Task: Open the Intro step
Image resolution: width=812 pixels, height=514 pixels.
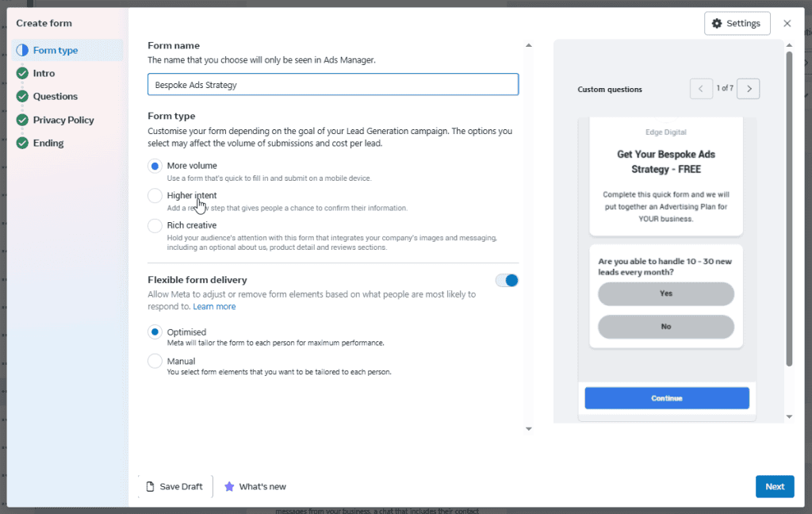Action: [44, 73]
